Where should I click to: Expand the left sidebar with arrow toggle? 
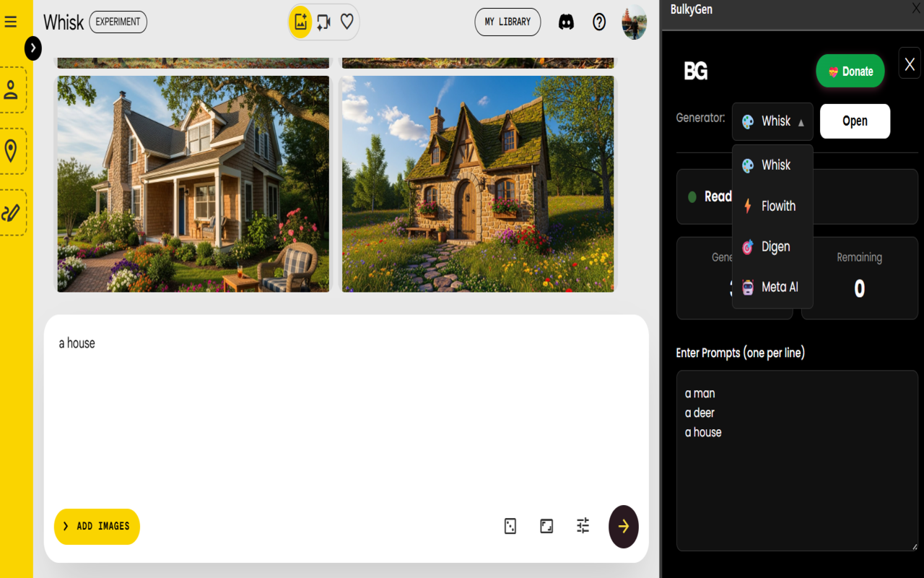pyautogui.click(x=33, y=48)
